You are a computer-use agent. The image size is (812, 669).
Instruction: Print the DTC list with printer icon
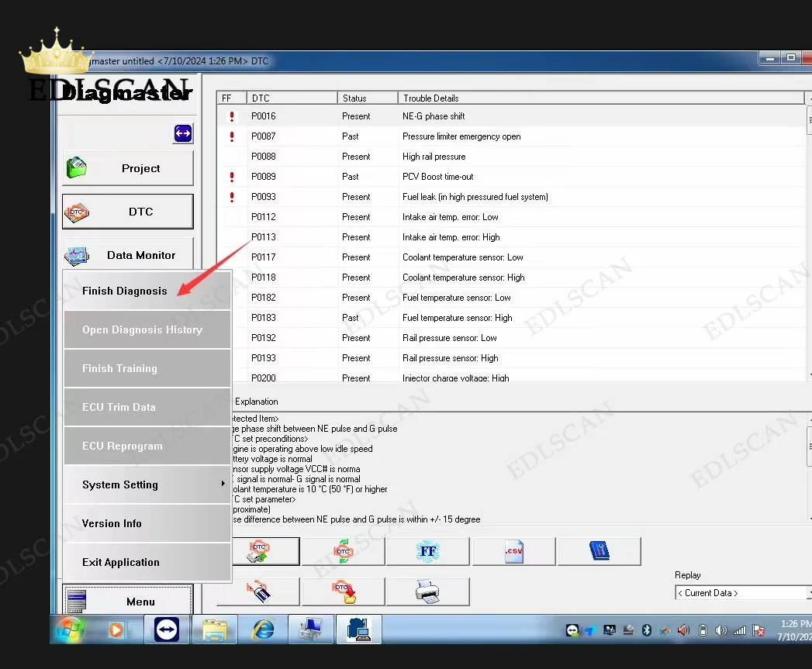428,591
